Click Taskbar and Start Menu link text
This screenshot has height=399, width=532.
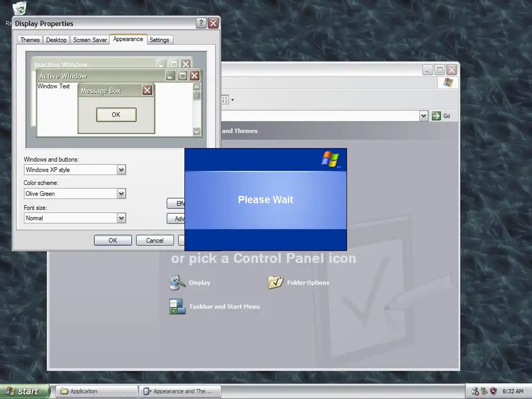[224, 307]
